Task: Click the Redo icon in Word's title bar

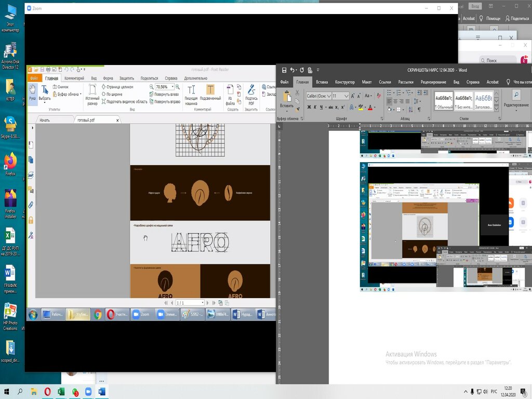Action: pyautogui.click(x=302, y=70)
